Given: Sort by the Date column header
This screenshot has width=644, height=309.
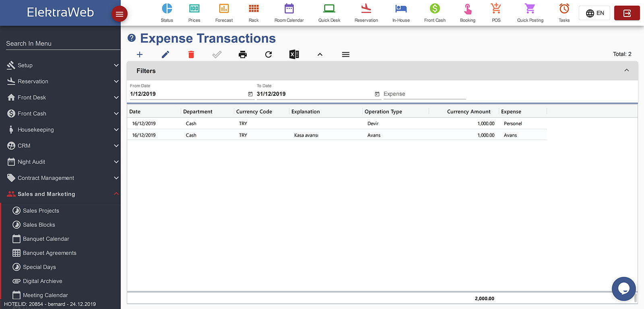Looking at the screenshot, I should tap(135, 111).
